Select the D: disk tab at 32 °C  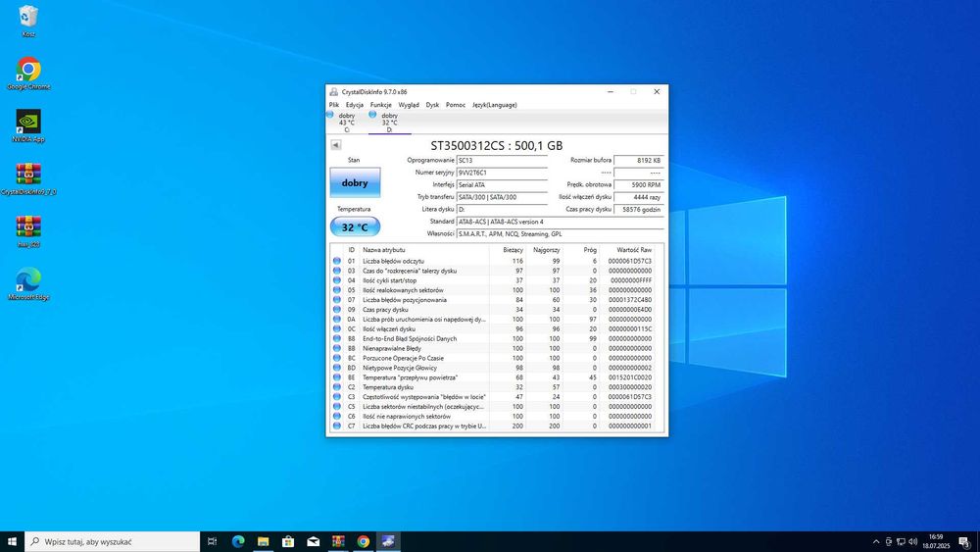click(388, 120)
